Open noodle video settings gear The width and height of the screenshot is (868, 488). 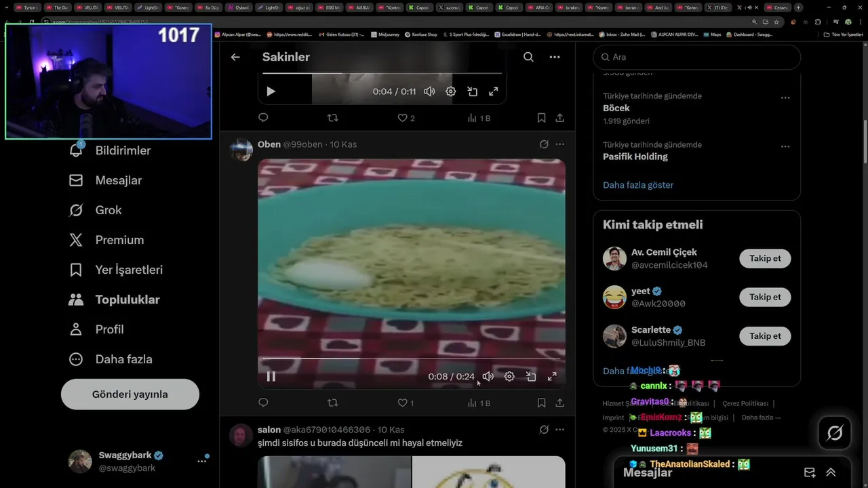coord(509,377)
